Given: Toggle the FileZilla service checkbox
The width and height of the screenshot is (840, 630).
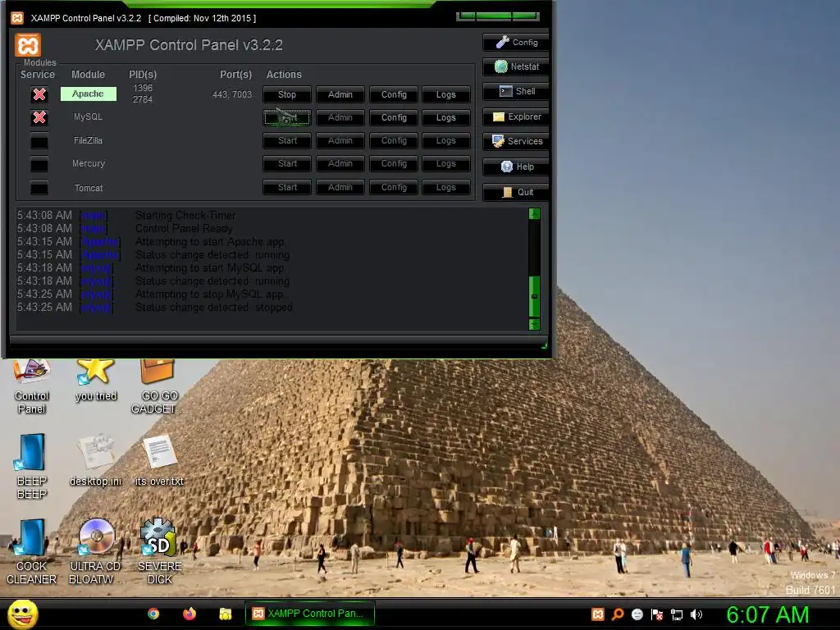Looking at the screenshot, I should coord(39,141).
